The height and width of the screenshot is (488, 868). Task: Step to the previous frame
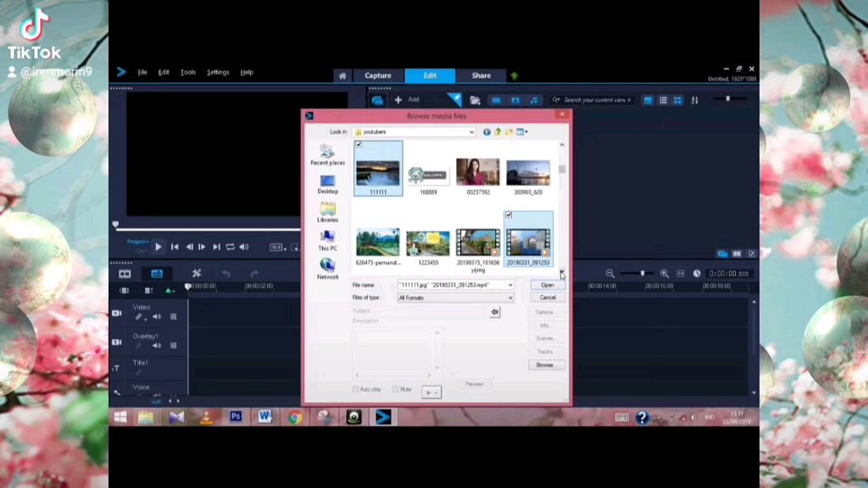coord(189,247)
